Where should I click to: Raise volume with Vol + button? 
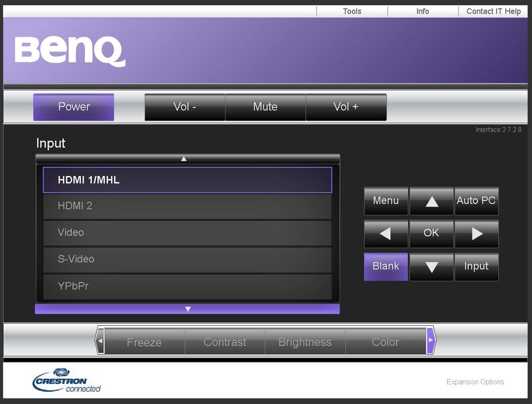(346, 107)
